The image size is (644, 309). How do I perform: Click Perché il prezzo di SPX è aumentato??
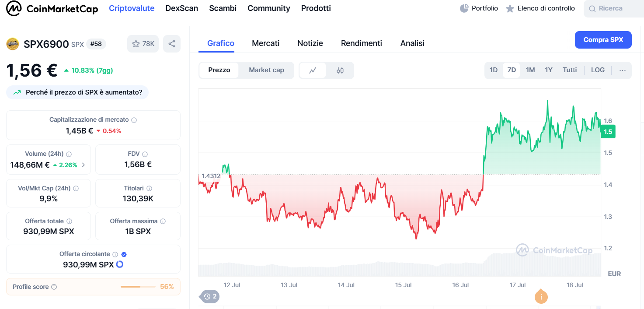tap(77, 92)
